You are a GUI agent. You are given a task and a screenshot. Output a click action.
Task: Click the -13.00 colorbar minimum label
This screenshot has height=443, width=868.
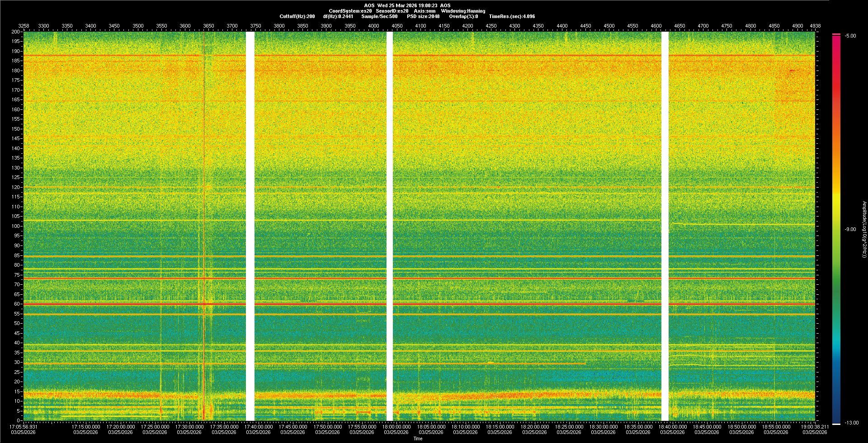point(851,423)
